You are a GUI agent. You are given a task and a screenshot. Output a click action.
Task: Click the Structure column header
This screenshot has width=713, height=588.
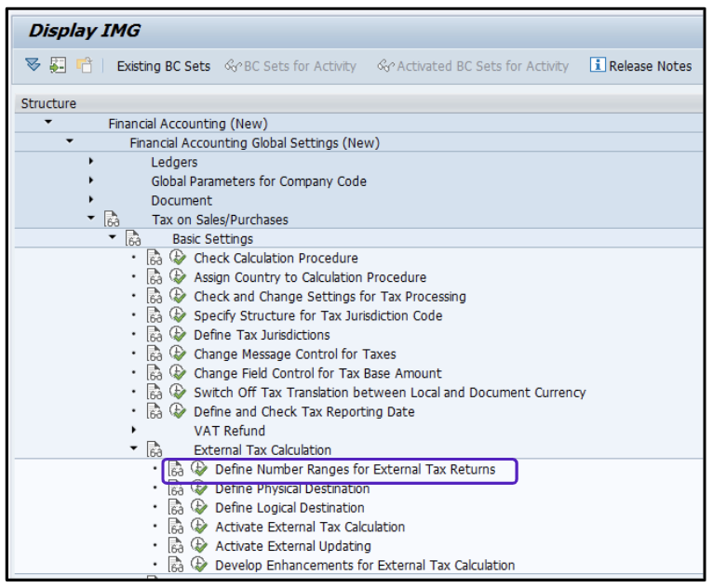(49, 103)
